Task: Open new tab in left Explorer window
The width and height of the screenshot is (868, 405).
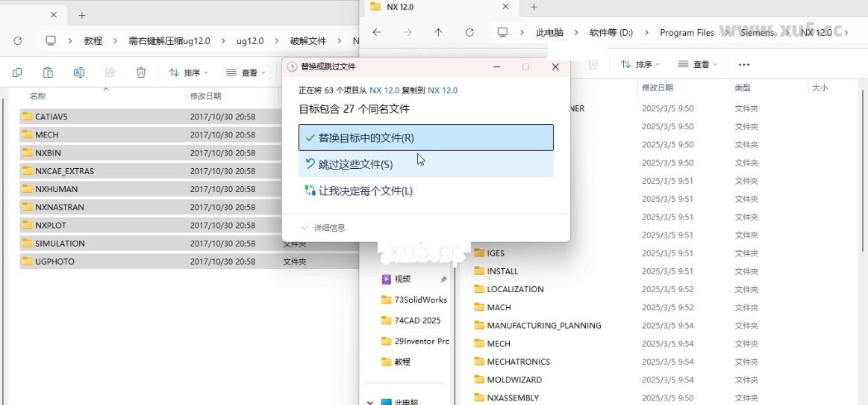Action: pos(82,15)
